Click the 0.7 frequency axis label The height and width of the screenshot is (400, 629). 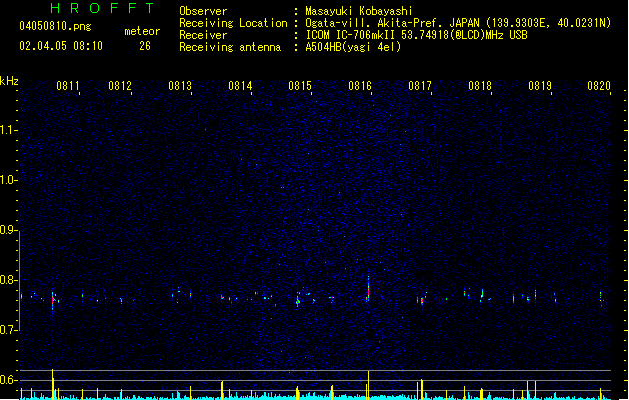(x=8, y=330)
